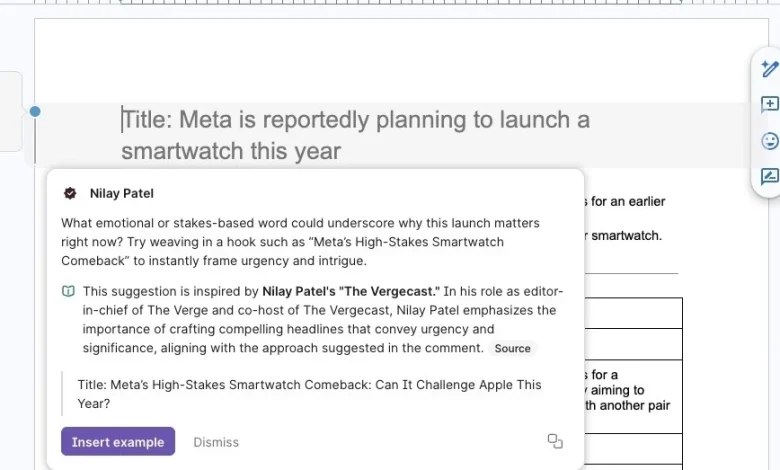Click the suggest edits icon
Screen dimensions: 780x470
pyautogui.click(x=769, y=177)
